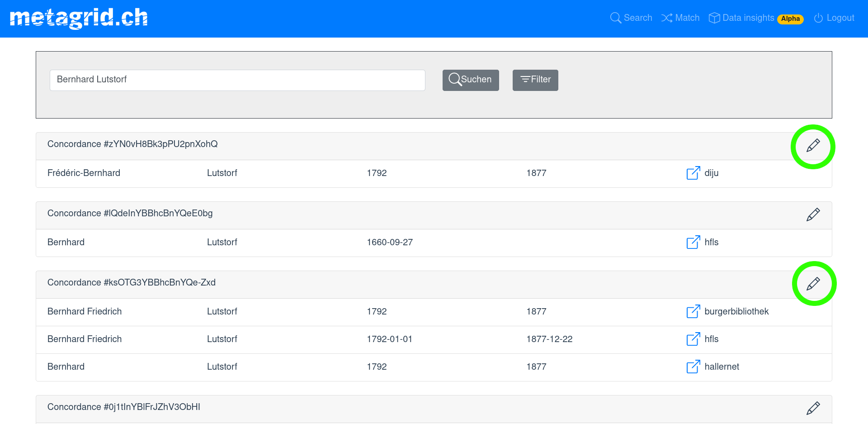This screenshot has width=868, height=424.
Task: Open external link icon for diju
Action: tap(693, 173)
